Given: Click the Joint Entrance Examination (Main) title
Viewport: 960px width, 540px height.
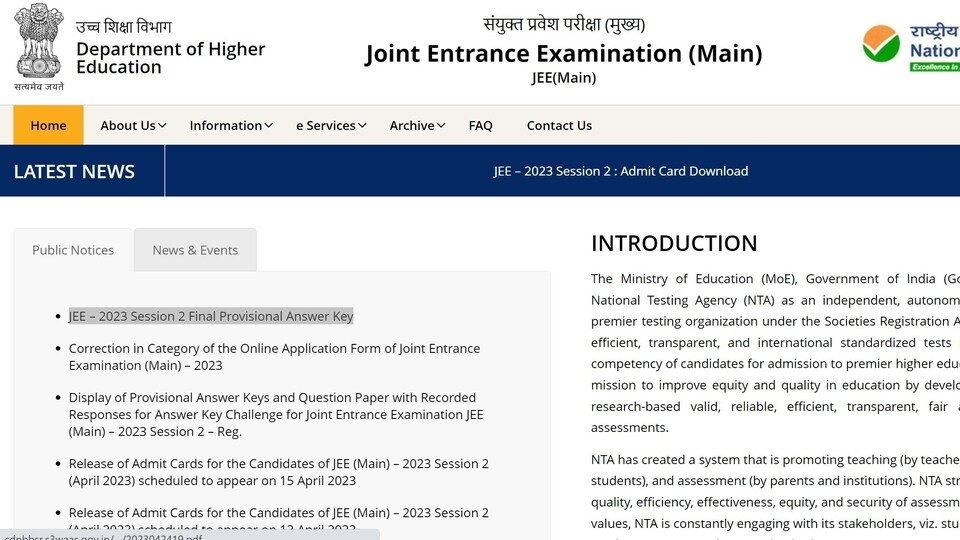Looking at the screenshot, I should click(x=564, y=53).
